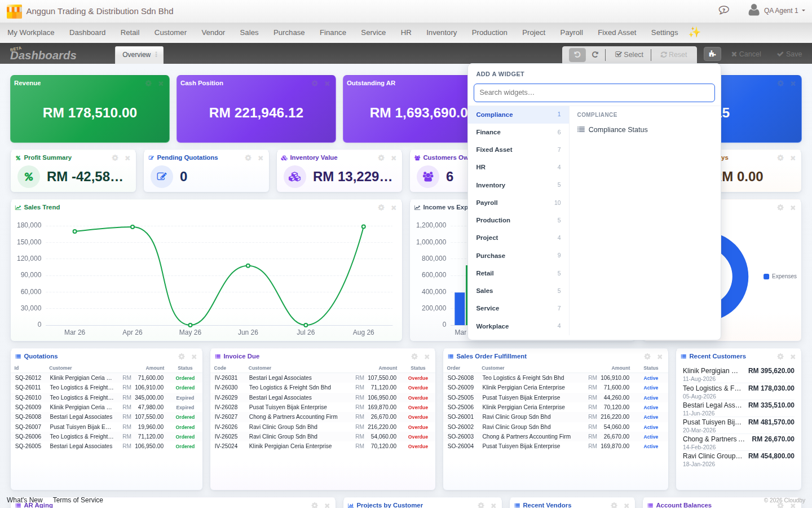Viewport: 812px width, 508px height.
Task: Click the Inventory Value boxes icon
Action: pos(295,177)
